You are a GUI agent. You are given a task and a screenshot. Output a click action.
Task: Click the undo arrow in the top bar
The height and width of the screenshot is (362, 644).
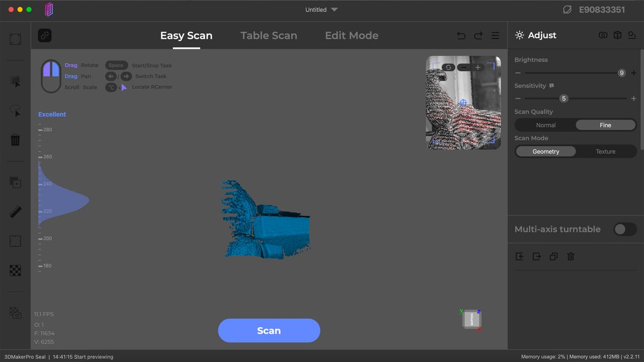pyautogui.click(x=460, y=35)
